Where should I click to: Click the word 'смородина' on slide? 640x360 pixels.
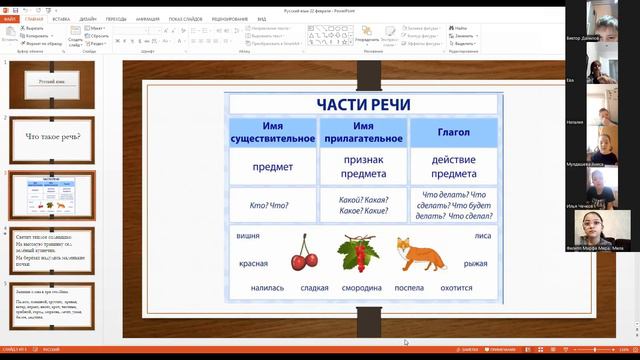(x=361, y=288)
